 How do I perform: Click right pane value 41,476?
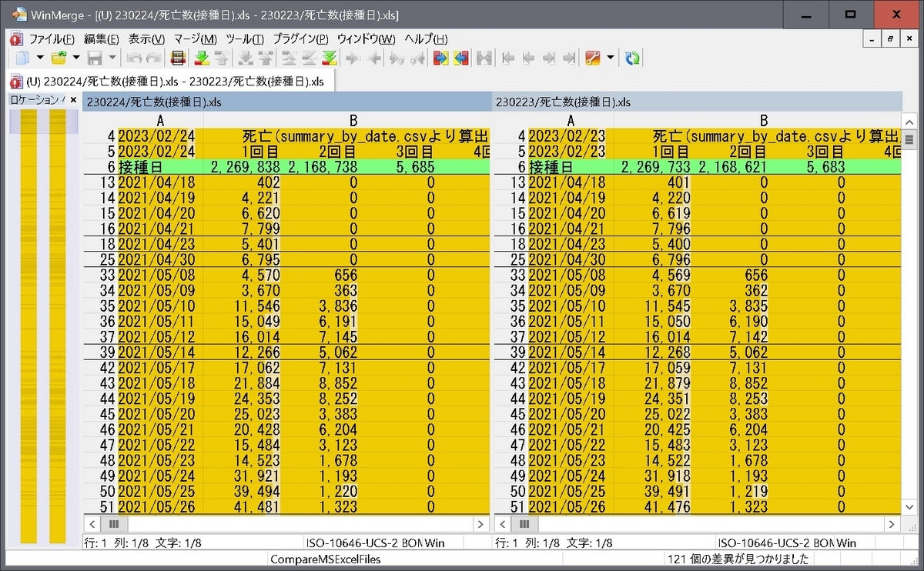pos(667,506)
